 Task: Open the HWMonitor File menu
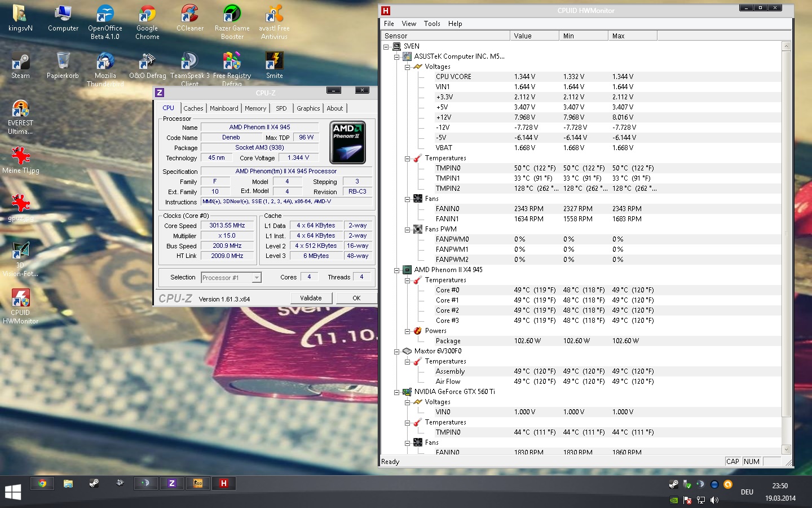tap(389, 24)
